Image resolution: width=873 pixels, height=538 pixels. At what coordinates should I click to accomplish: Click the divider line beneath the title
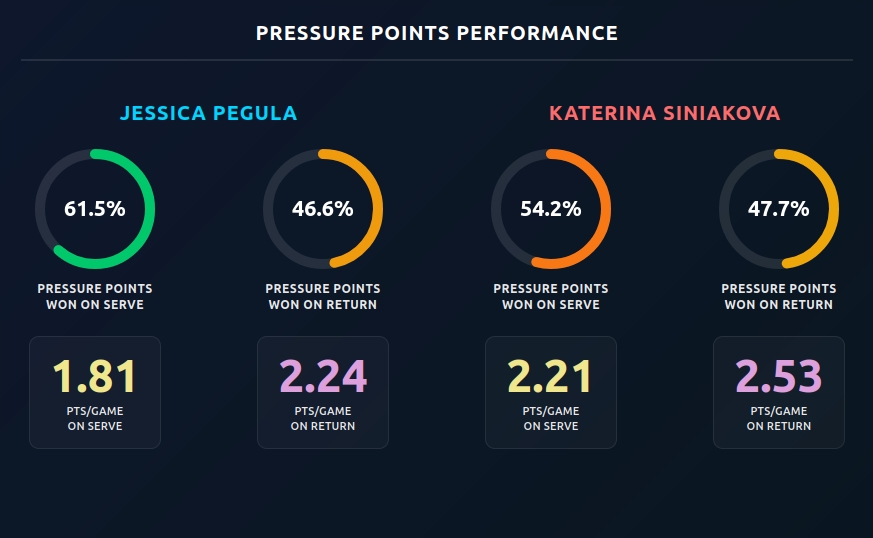[x=436, y=60]
